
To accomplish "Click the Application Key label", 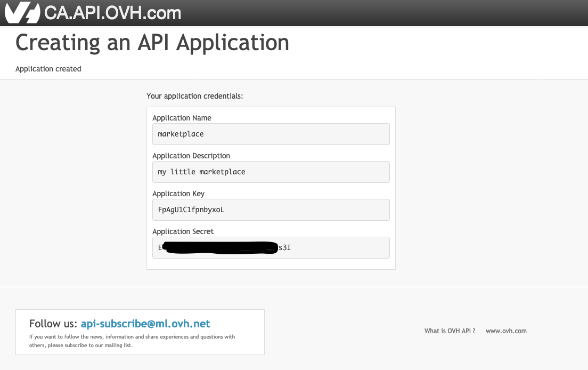I will (178, 194).
